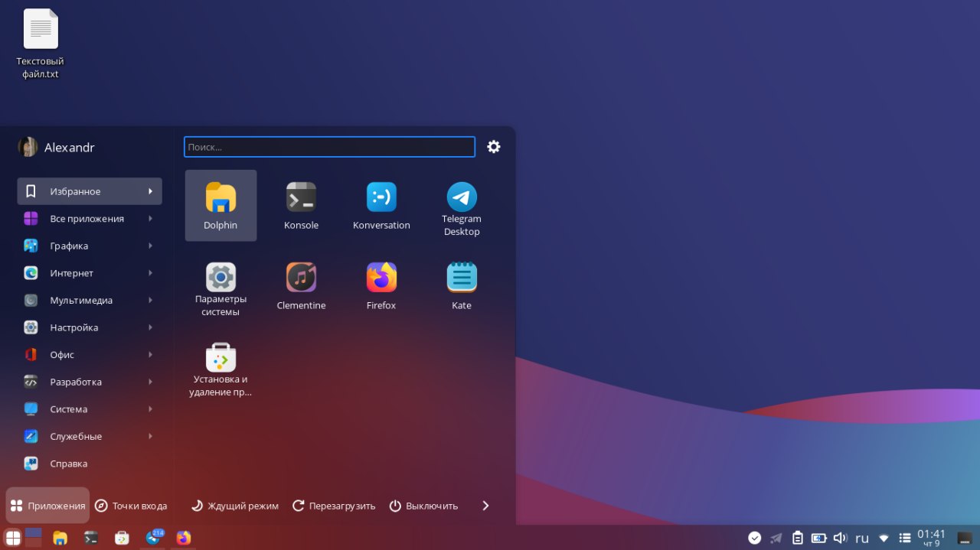Expand more session actions chevron
The height and width of the screenshot is (550, 980).
pos(485,506)
